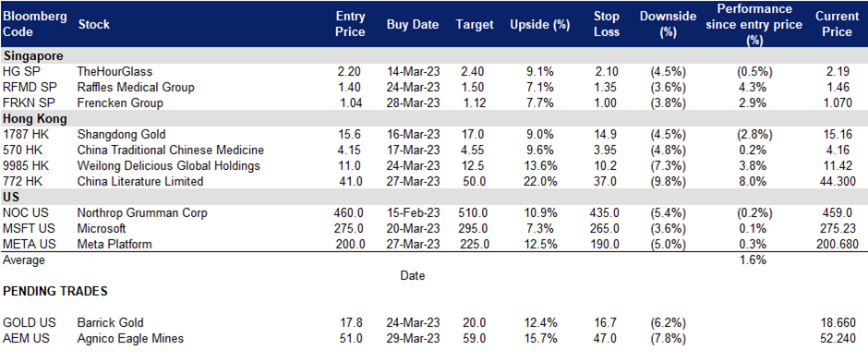868x362 pixels.
Task: Click Northrop Grumman stop loss 435.0
Action: click(x=609, y=212)
